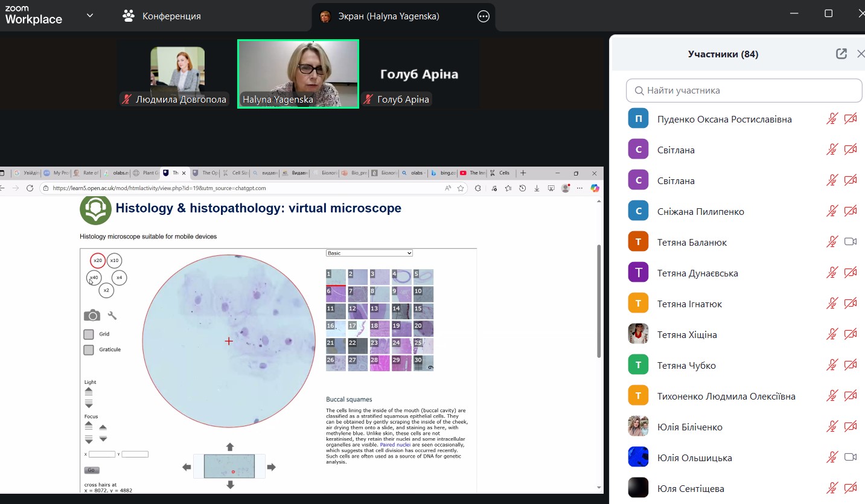This screenshot has height=504, width=865.
Task: Pop out the participants panel
Action: (x=841, y=54)
